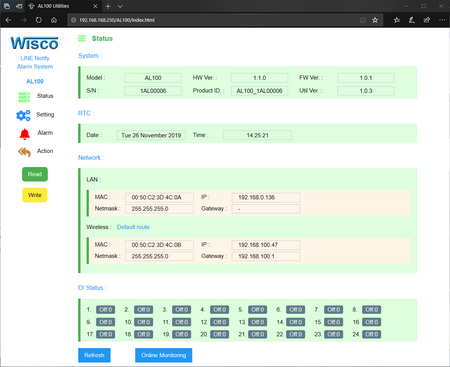Screen dimensions: 450x367
Task: Click DI 24 Off:0 indicator
Action: pos(372,334)
